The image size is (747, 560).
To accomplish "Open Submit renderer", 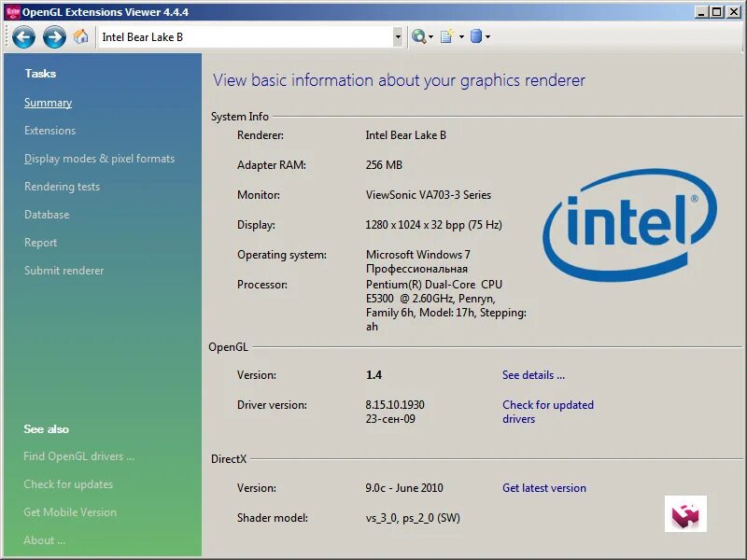I will [63, 271].
